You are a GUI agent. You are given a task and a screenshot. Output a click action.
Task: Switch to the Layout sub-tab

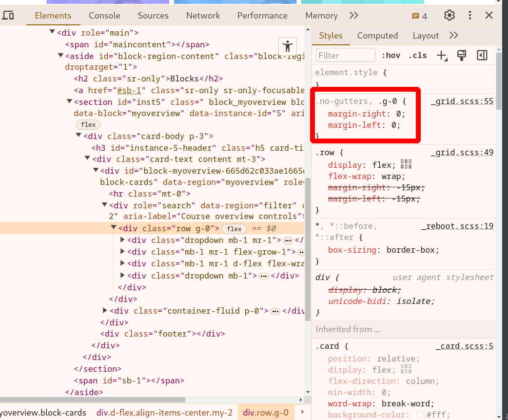point(426,36)
